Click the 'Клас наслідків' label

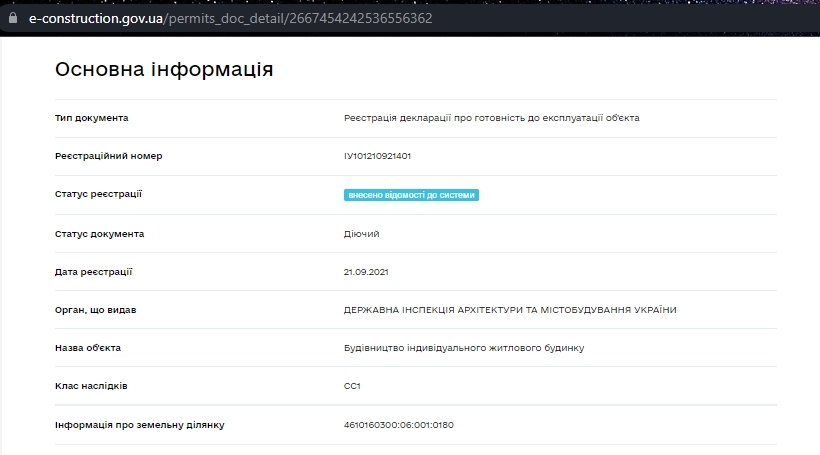point(91,386)
